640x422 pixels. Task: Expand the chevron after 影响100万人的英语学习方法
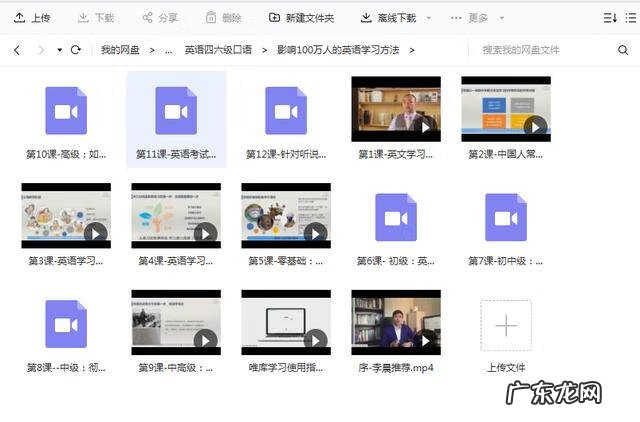click(x=412, y=50)
